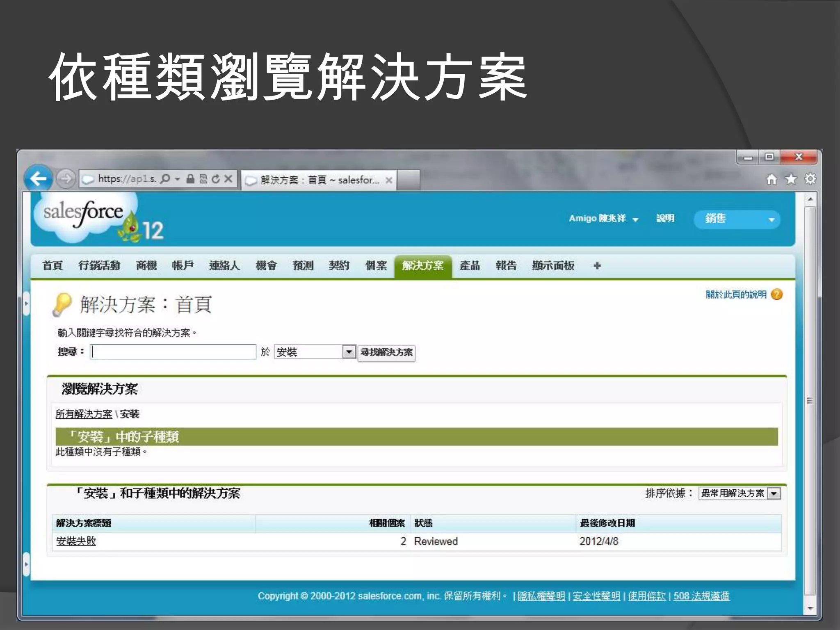Click the browser home icon

[x=772, y=179]
